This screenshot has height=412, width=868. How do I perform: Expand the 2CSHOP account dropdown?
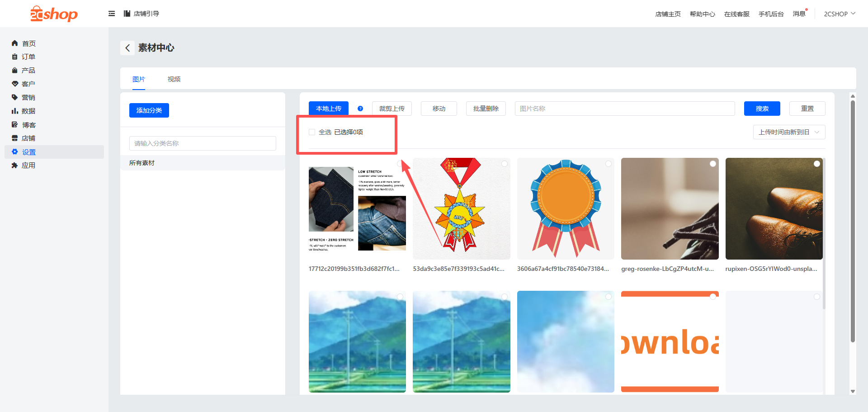pyautogui.click(x=839, y=14)
